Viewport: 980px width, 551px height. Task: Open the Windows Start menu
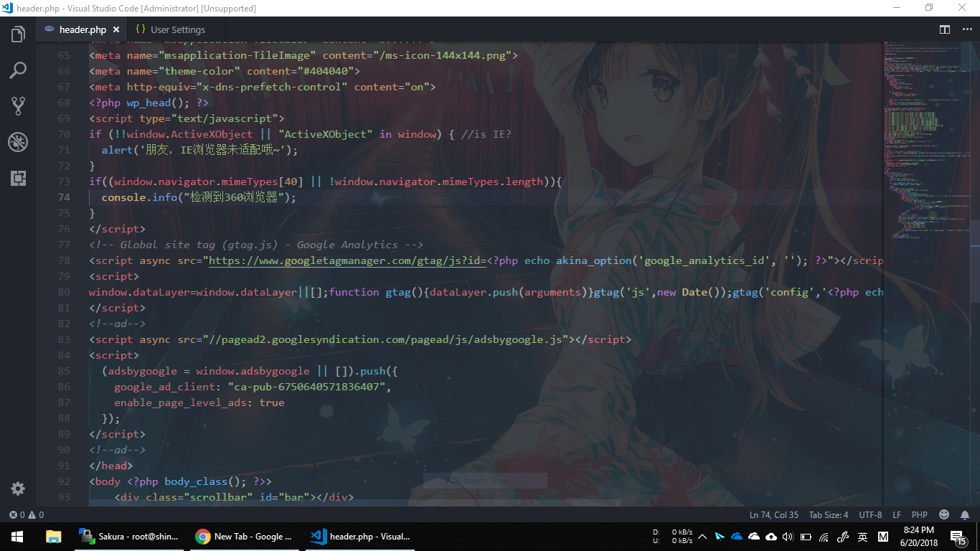[17, 536]
